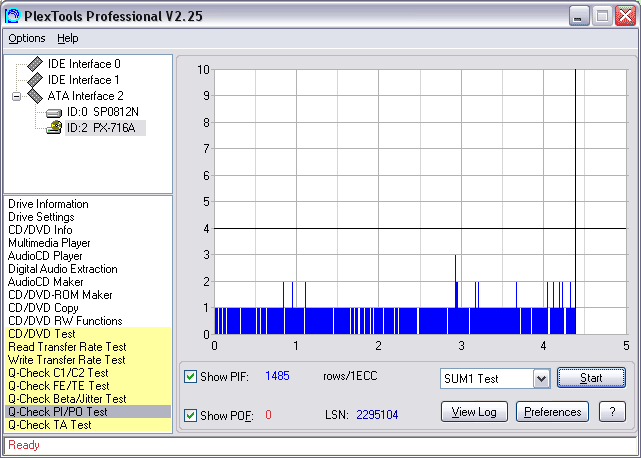Open Drive Settings function
641x458 pixels.
(x=41, y=217)
